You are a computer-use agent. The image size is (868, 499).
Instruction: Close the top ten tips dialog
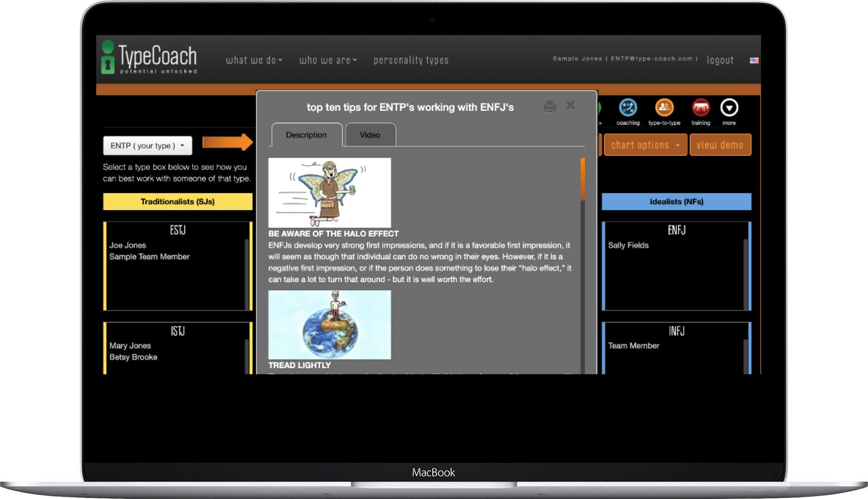tap(570, 105)
